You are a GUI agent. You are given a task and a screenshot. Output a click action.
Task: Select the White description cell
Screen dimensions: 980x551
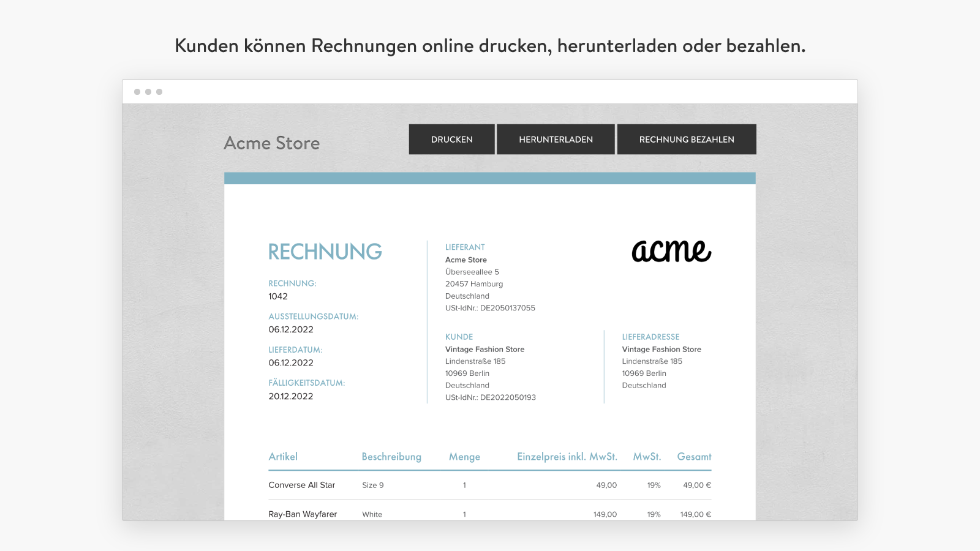(x=372, y=514)
